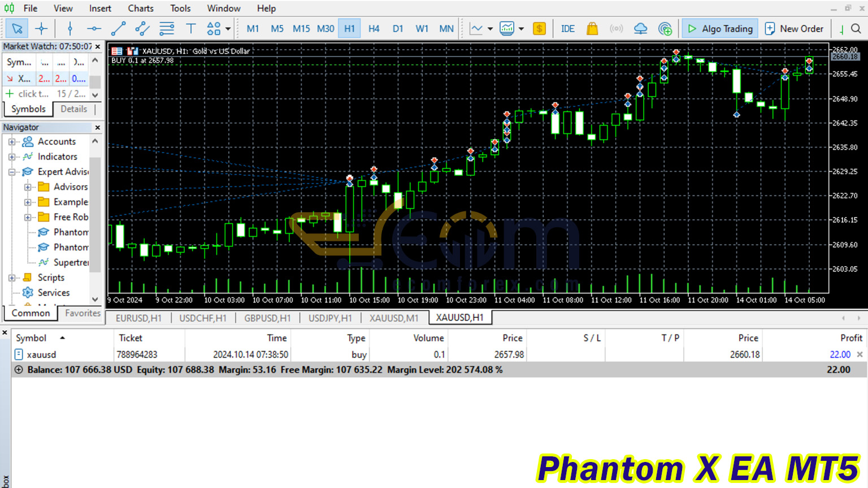868x488 pixels.
Task: Close the Market Watch panel
Action: (x=98, y=46)
